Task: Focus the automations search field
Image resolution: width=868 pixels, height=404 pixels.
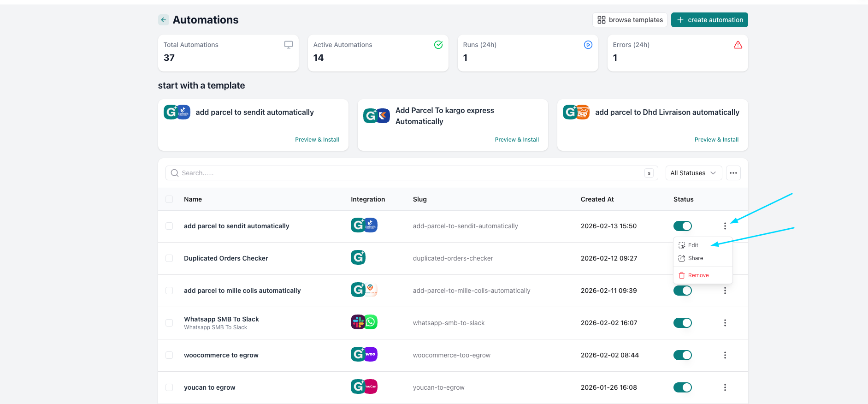Action: 406,173
